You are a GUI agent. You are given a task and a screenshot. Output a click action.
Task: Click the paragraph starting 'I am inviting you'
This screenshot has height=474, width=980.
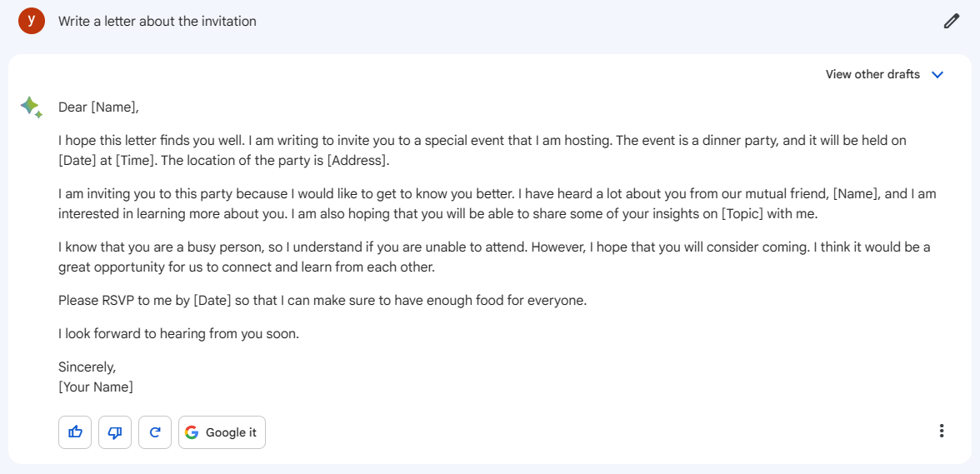click(x=497, y=203)
